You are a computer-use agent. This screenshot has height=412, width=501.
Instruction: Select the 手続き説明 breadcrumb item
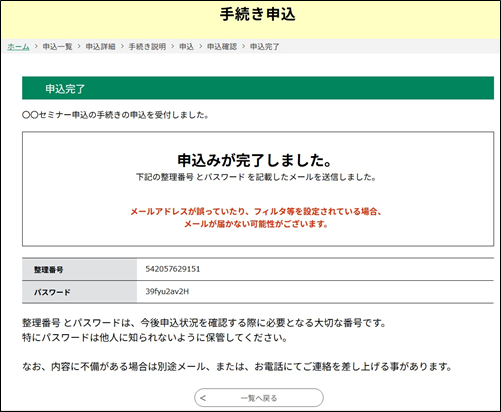[147, 46]
